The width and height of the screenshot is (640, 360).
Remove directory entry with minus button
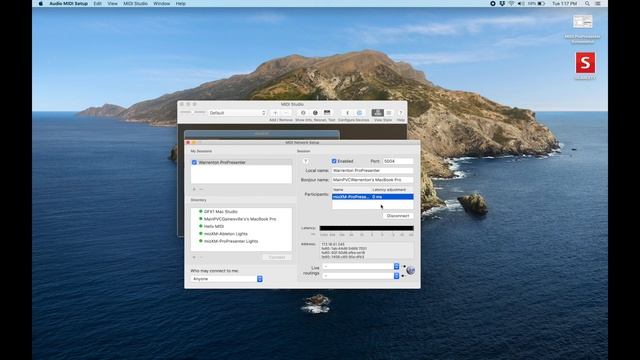tap(201, 257)
